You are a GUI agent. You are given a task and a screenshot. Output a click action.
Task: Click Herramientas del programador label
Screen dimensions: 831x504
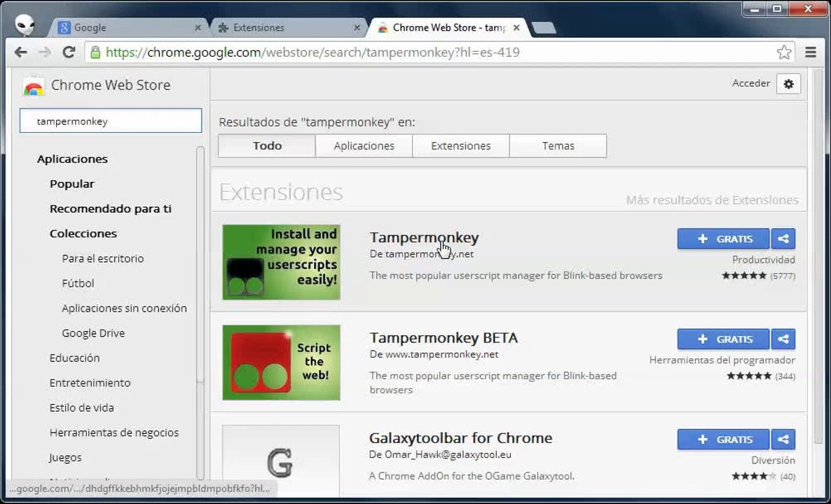click(722, 360)
